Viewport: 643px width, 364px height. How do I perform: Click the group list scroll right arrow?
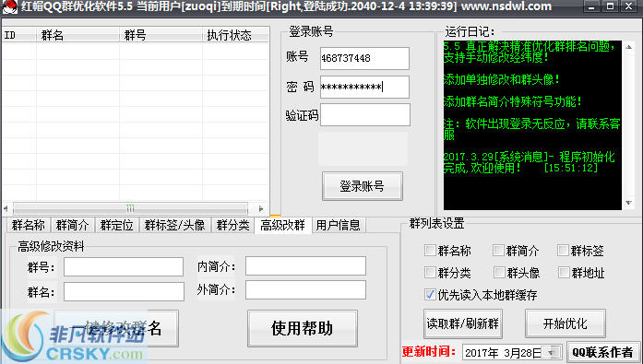[261, 209]
